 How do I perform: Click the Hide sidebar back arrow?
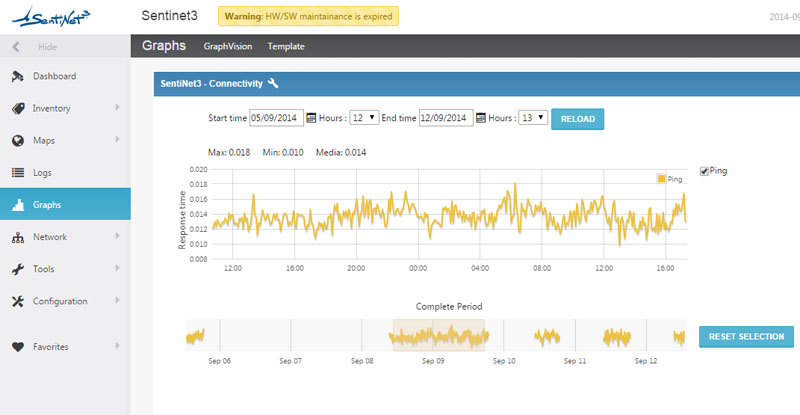(16, 47)
